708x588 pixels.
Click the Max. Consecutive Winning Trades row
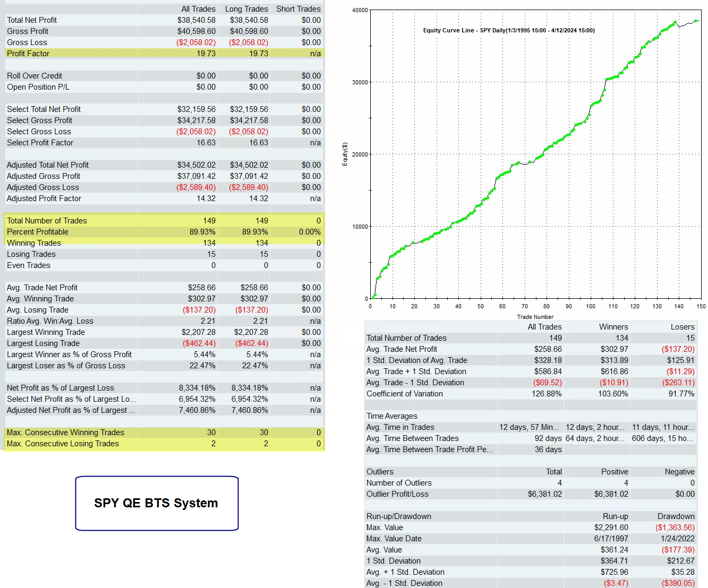click(164, 433)
